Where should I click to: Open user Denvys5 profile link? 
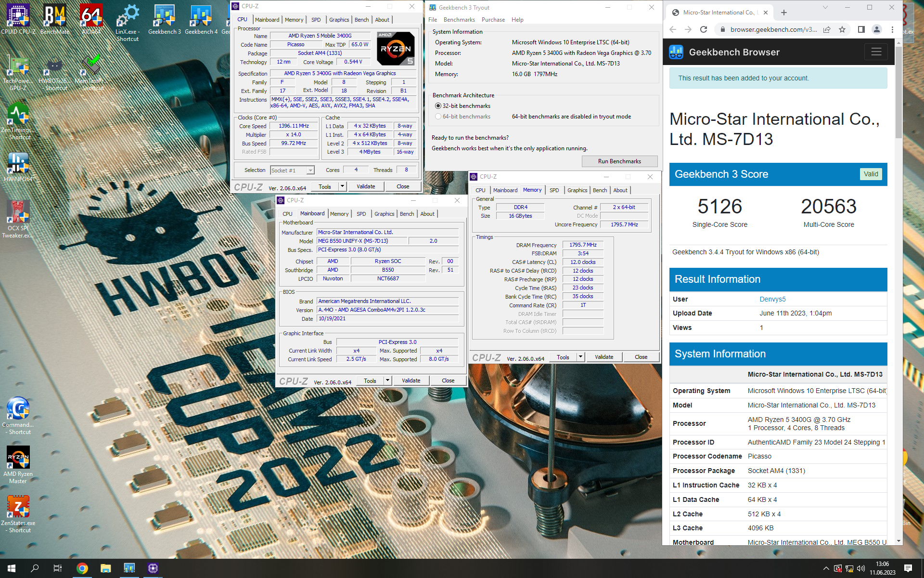point(772,299)
